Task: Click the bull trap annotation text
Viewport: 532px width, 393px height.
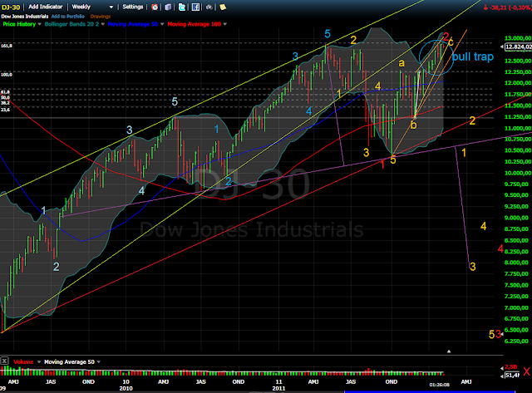Action: click(x=473, y=56)
